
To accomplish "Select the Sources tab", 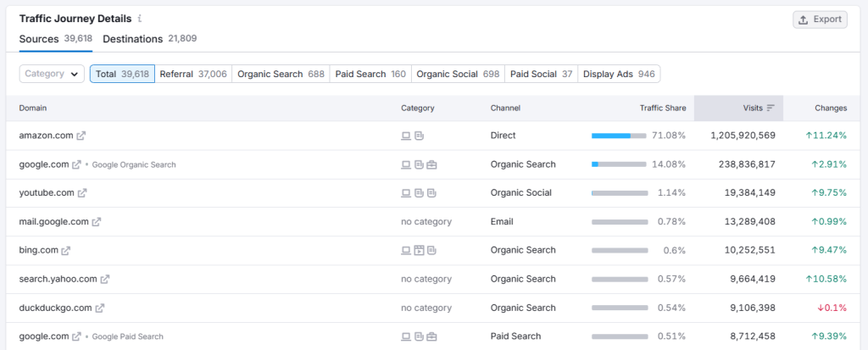I will click(55, 39).
